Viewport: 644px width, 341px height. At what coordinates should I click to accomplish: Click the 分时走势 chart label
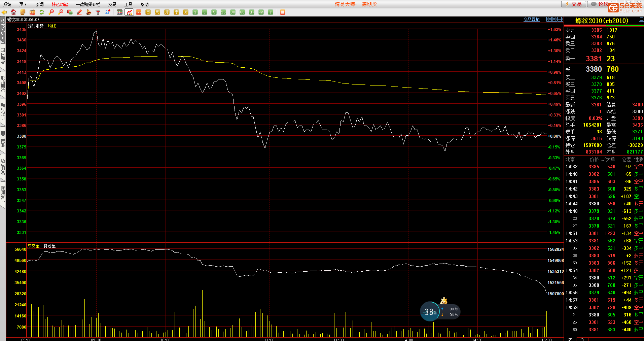click(x=36, y=26)
